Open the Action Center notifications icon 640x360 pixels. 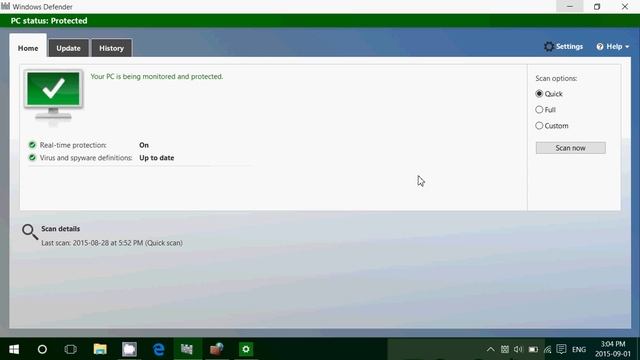point(561,349)
